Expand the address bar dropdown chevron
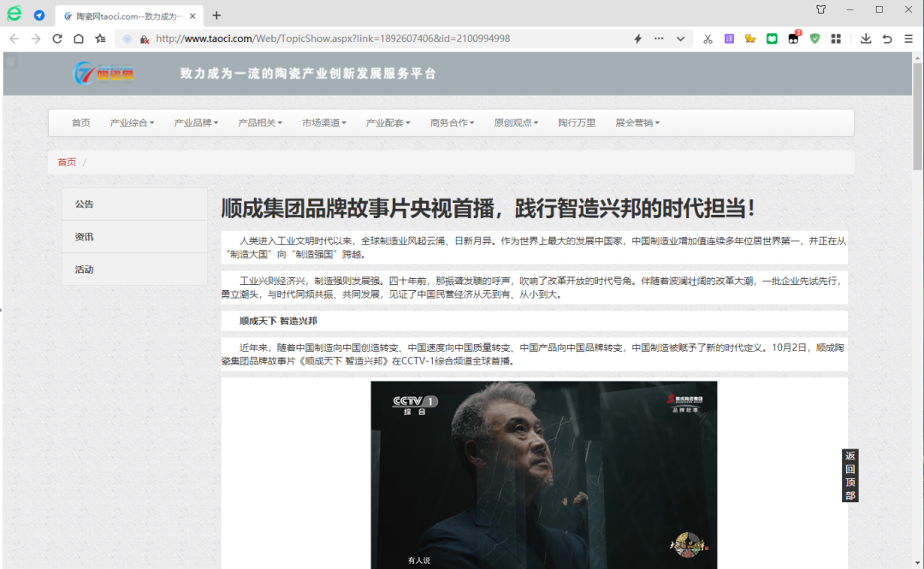This screenshot has height=569, width=924. pyautogui.click(x=681, y=39)
